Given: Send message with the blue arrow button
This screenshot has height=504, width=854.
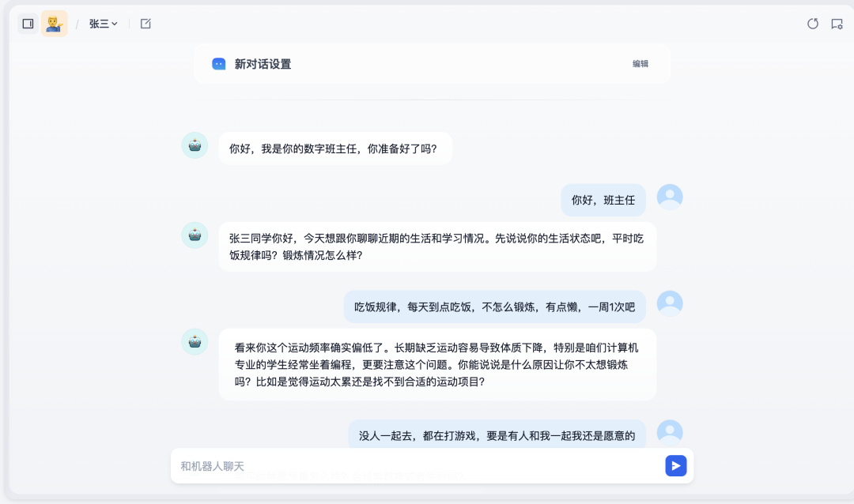Looking at the screenshot, I should click(x=675, y=465).
